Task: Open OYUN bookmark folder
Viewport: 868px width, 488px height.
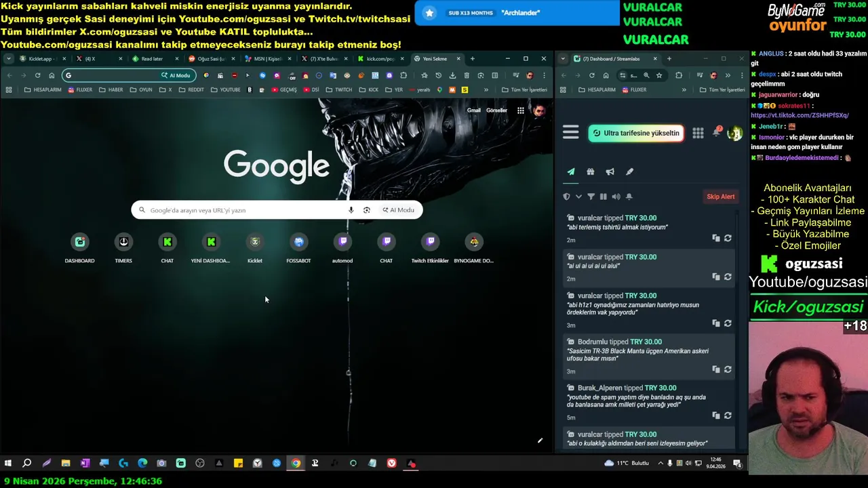Action: pyautogui.click(x=141, y=89)
